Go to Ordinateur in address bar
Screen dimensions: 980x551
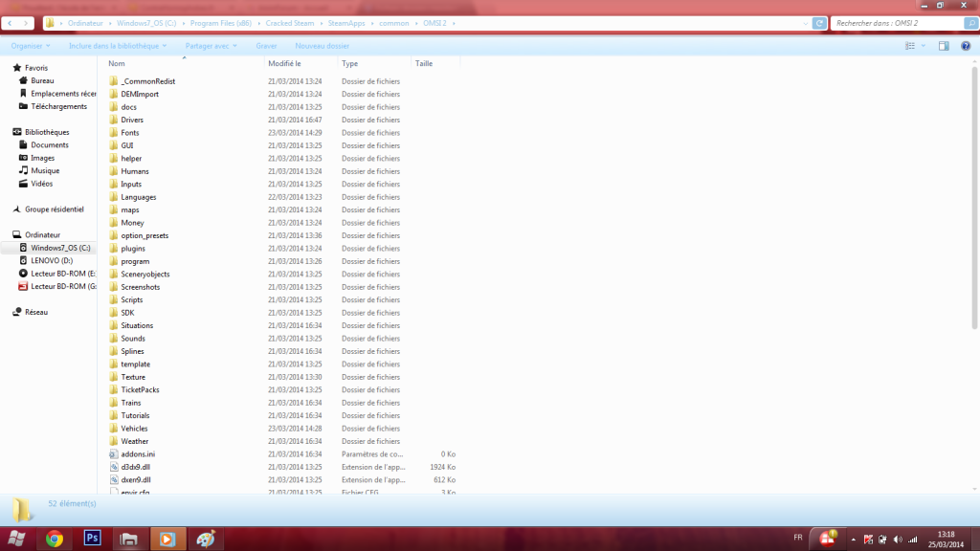(85, 23)
